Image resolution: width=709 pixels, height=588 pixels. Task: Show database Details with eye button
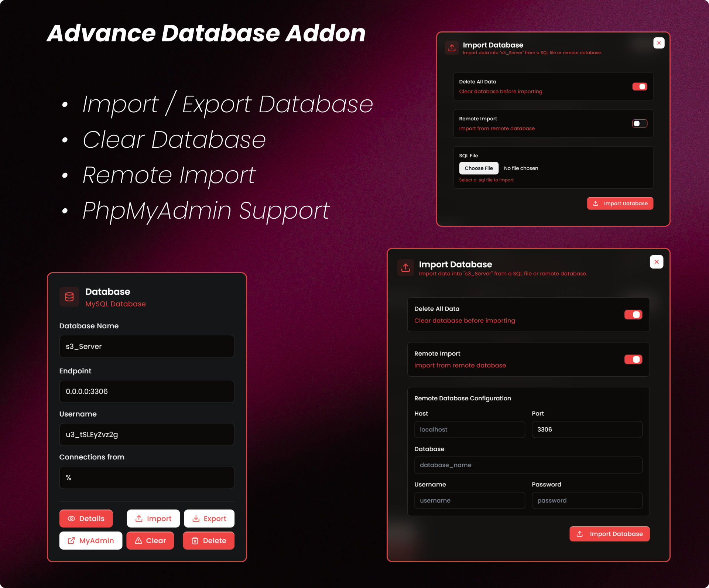[86, 519]
